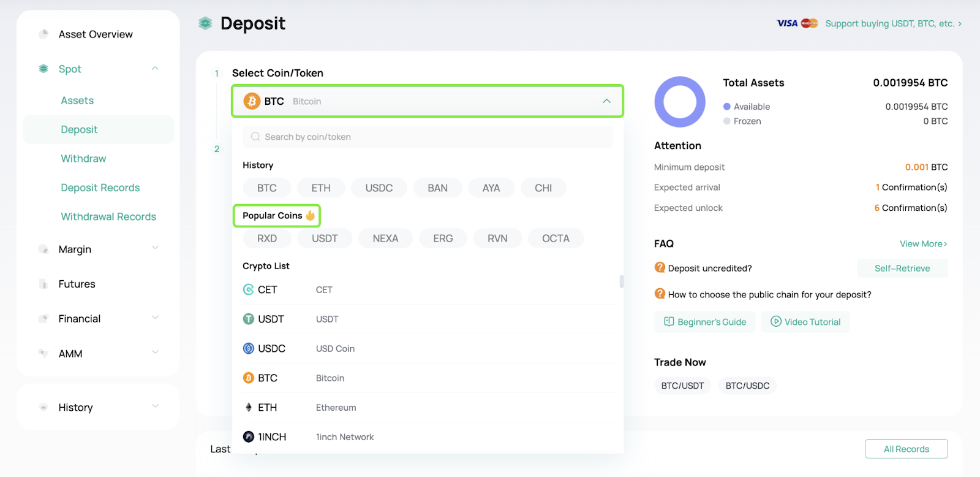Click the play icon in Video Tutorial
The height and width of the screenshot is (477, 980).
coord(776,322)
